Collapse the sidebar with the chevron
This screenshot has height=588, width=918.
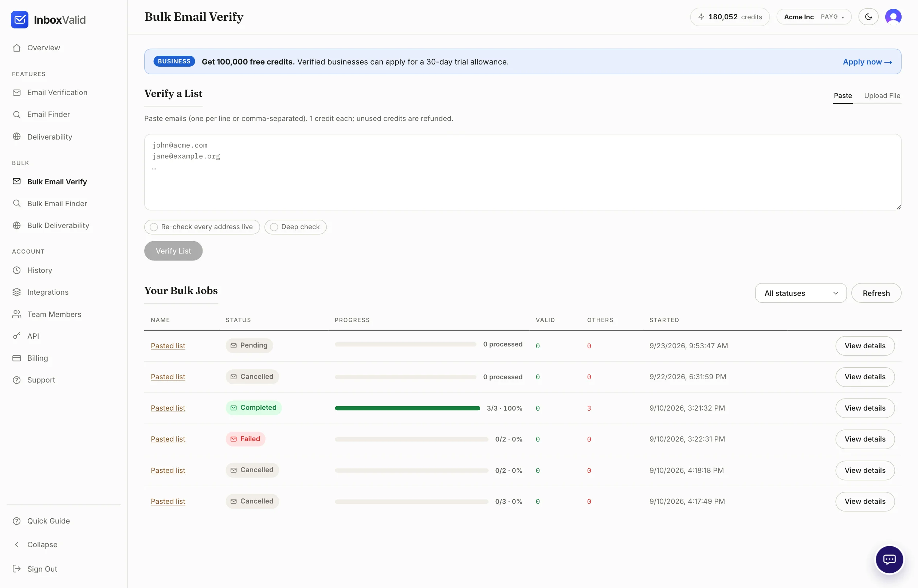click(16, 545)
